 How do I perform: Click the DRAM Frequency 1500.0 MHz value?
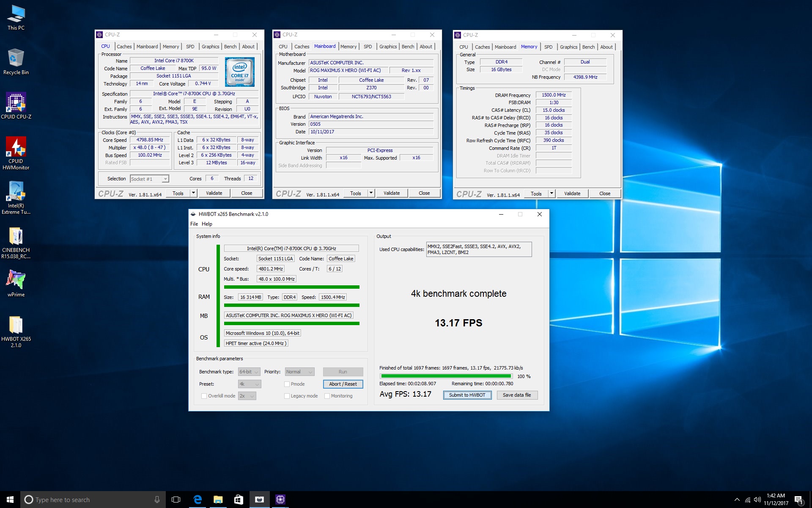click(554, 95)
